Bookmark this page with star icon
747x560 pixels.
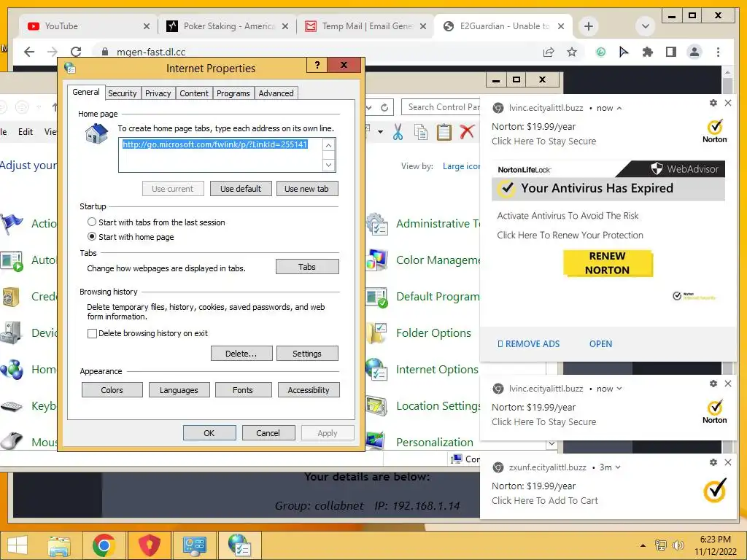[x=572, y=52]
